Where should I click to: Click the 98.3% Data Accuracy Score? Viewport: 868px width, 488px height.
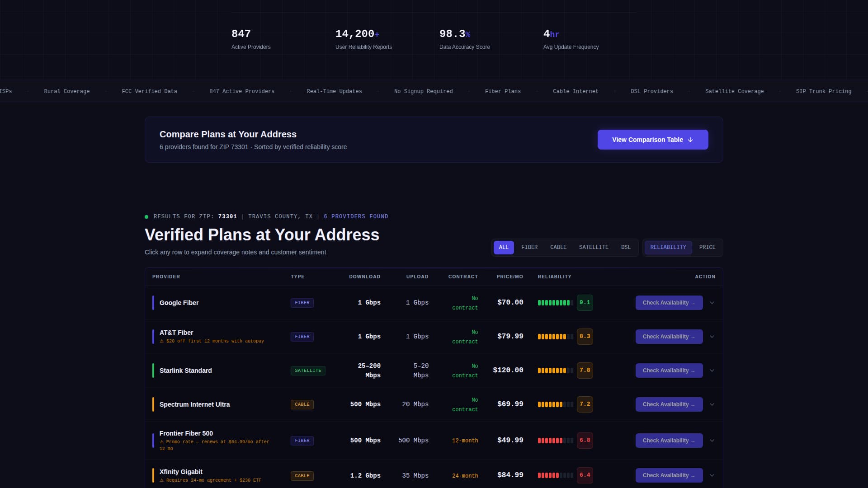tap(465, 39)
